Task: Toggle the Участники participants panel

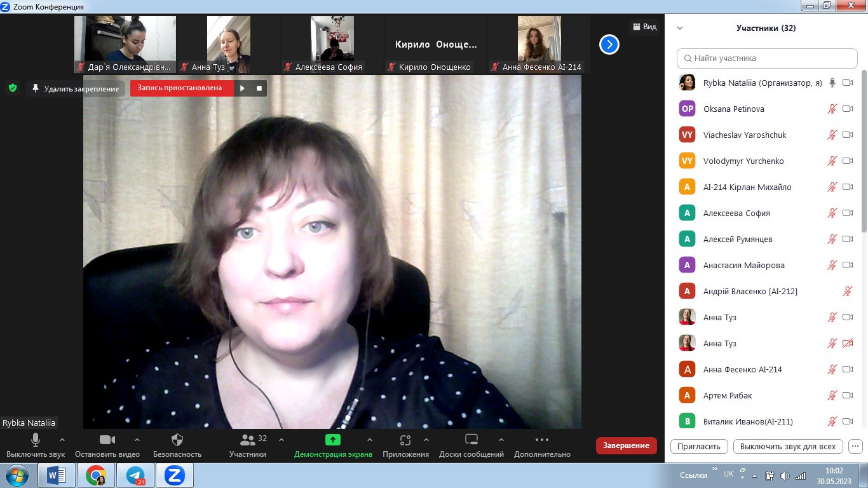Action: click(248, 445)
